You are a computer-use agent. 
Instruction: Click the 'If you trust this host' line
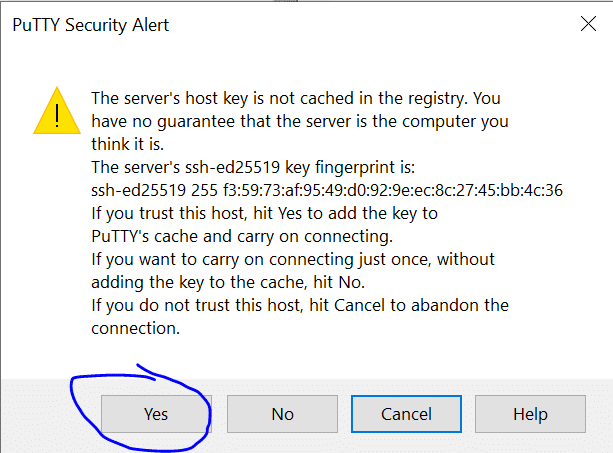tap(264, 213)
